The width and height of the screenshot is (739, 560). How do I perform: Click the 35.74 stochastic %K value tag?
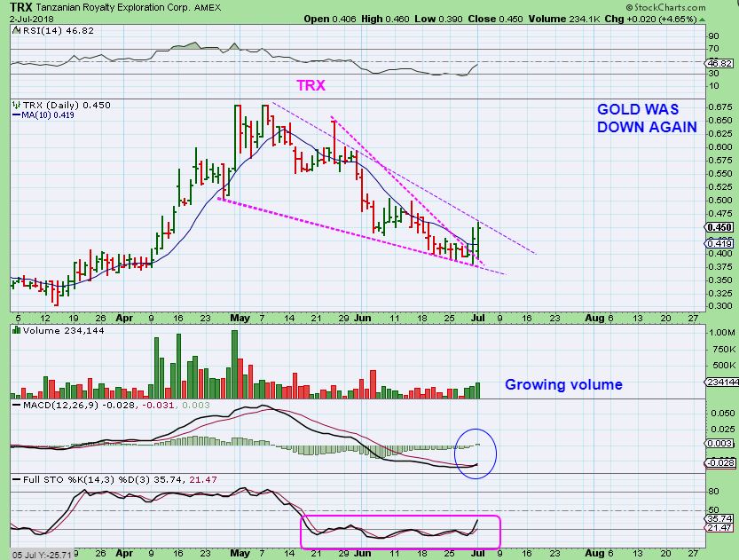pos(719,518)
